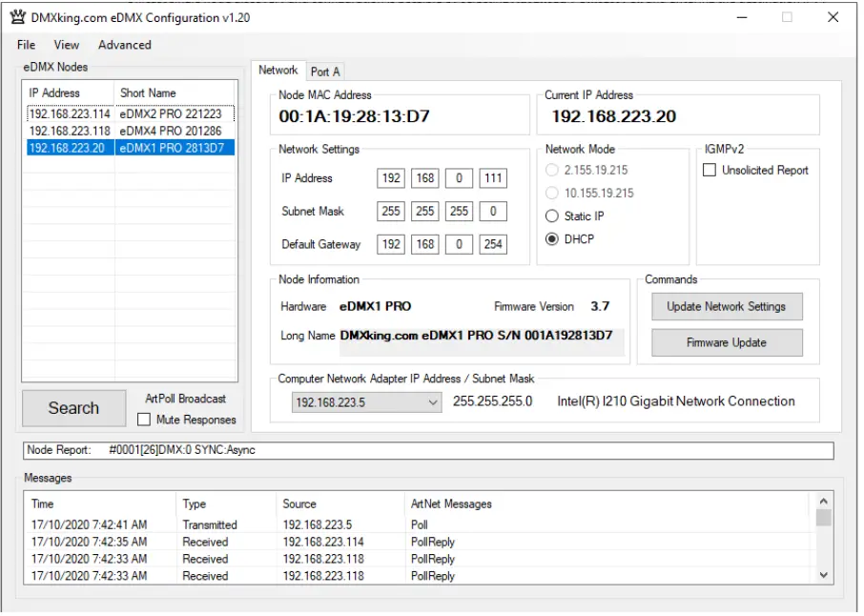Click the 192.168.223.20 node IP cell
Image resolution: width=864 pixels, height=616 pixels.
coord(67,148)
